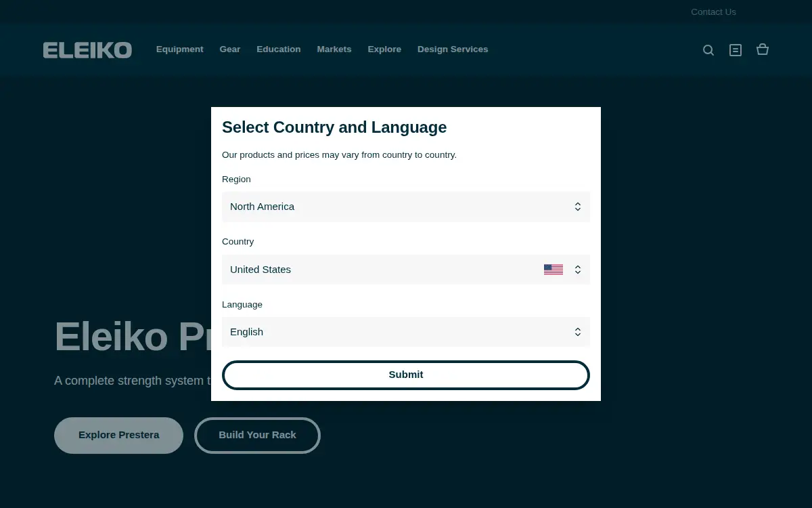This screenshot has width=812, height=508.
Task: Submit the country and language selection
Action: coord(406,375)
